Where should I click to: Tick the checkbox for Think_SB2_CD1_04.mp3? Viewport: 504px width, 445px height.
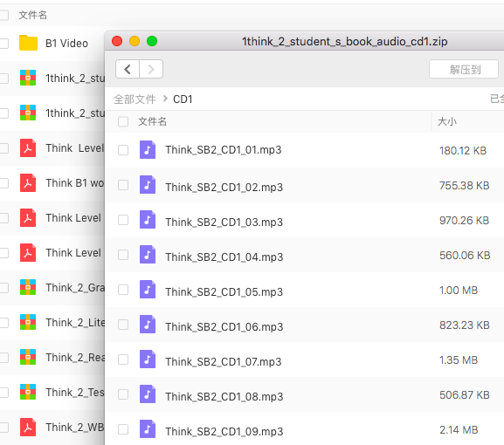coord(123,255)
